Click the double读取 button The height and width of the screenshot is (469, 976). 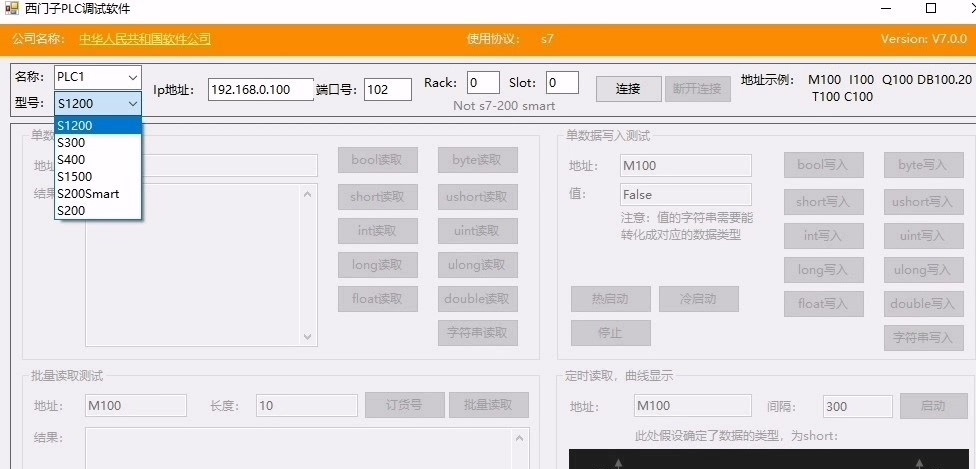click(477, 299)
